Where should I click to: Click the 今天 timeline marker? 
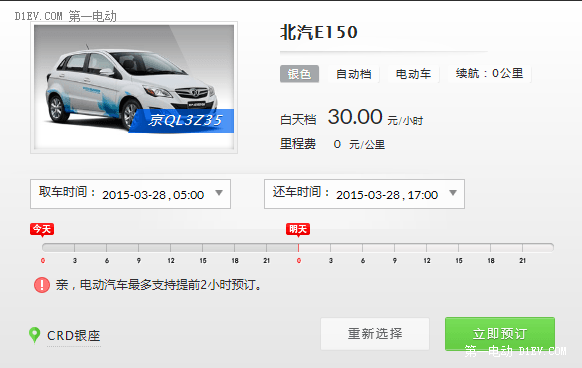click(x=42, y=229)
